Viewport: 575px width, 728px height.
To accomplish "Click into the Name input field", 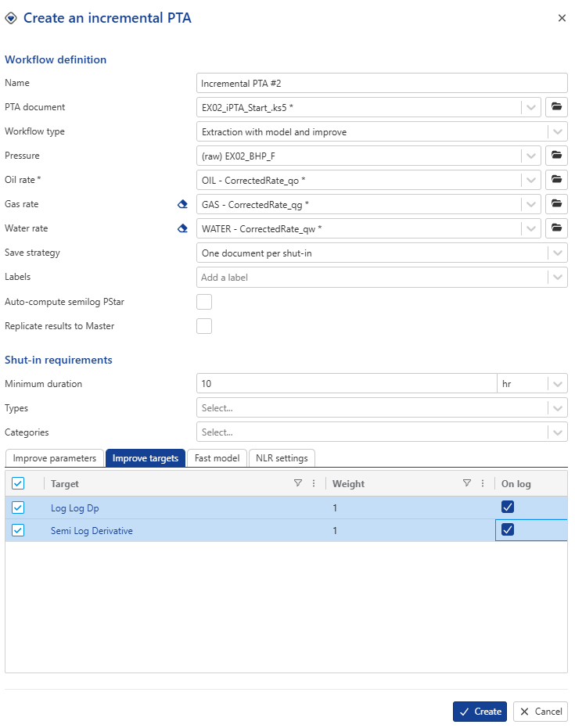I will point(381,83).
